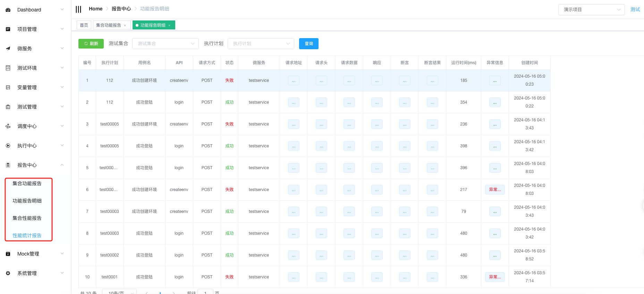Screen dimensions: 644x294
Task: View 断言 details for row 5
Action: pos(405,168)
